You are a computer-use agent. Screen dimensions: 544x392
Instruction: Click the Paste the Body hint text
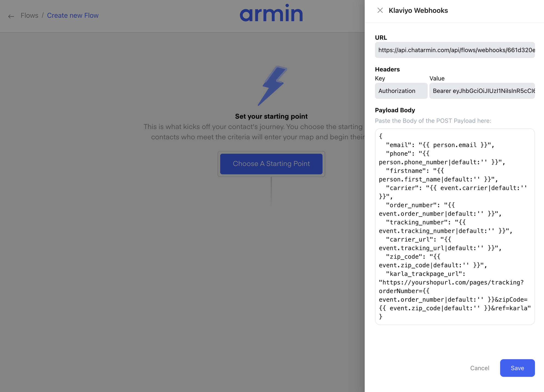(x=433, y=121)
